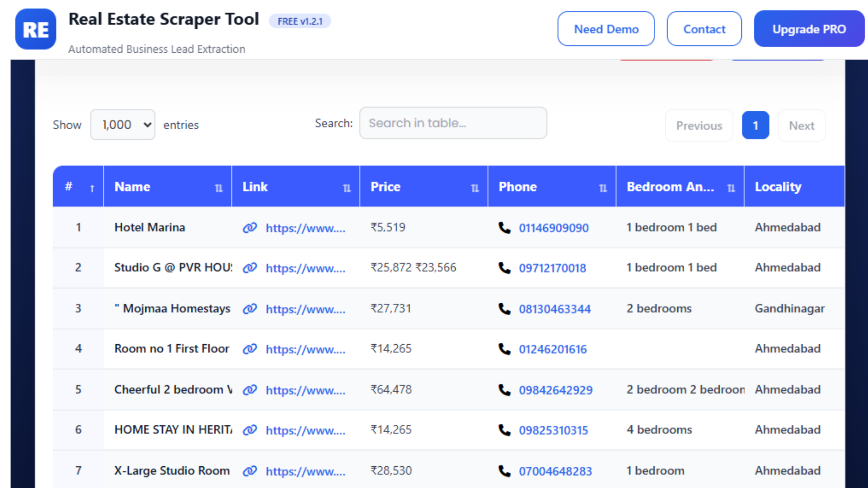The image size is (868, 488).
Task: Click the RE app logo icon
Action: pyautogui.click(x=35, y=29)
